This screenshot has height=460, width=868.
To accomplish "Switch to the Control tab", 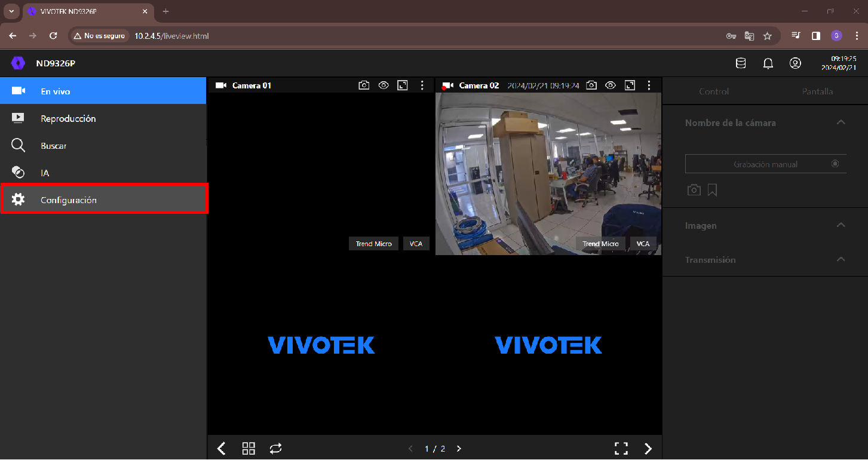I will pyautogui.click(x=714, y=91).
